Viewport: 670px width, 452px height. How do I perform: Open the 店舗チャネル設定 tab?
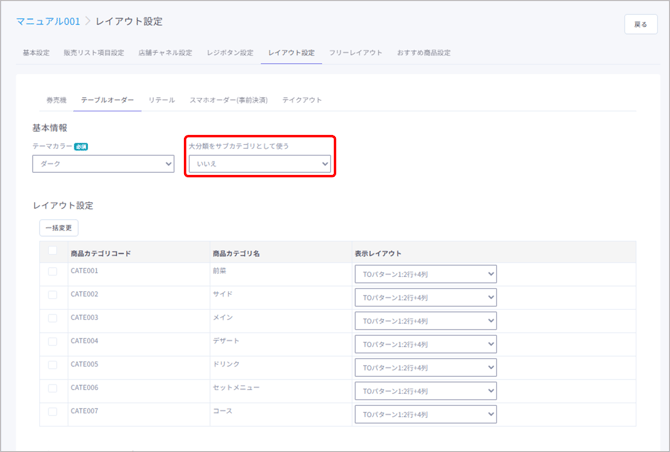click(x=165, y=52)
